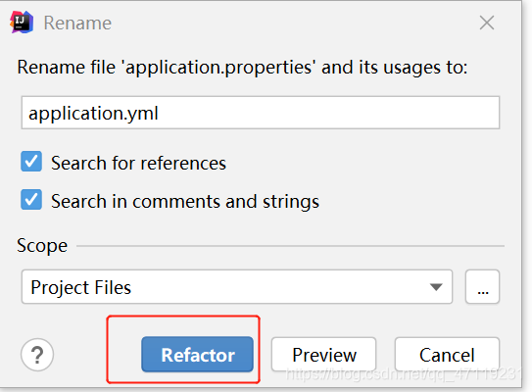Click the new file name input field
532x392 pixels.
pos(261,113)
